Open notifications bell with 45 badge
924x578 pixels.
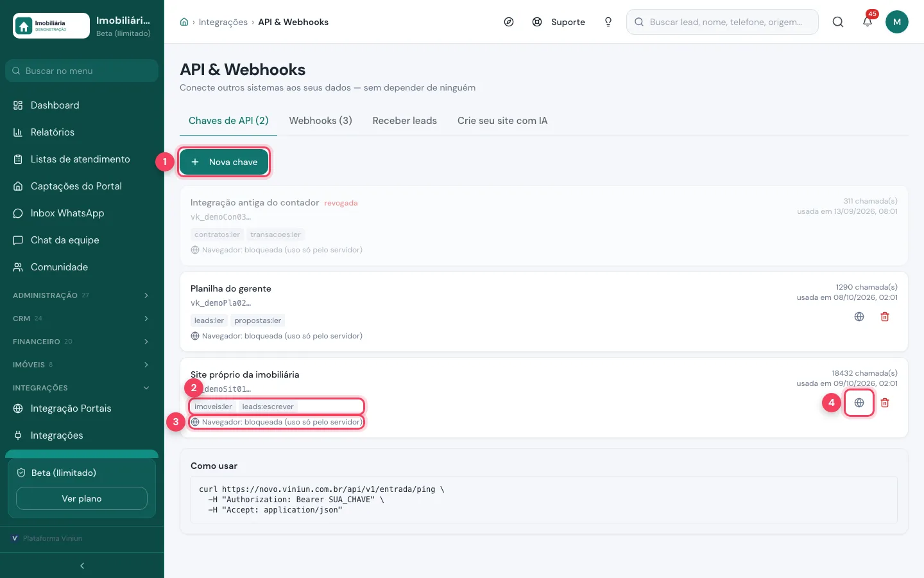point(868,22)
